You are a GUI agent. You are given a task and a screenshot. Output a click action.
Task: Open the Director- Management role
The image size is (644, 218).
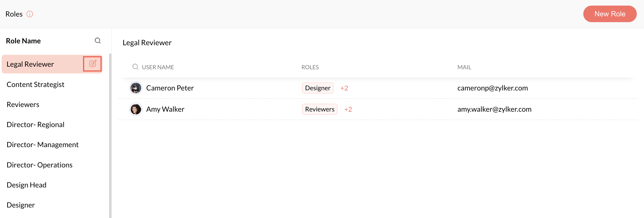(43, 145)
